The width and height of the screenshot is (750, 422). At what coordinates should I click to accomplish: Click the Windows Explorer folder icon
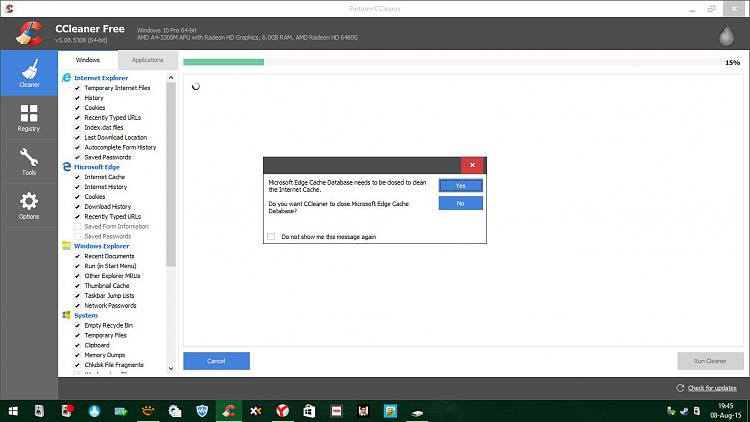[x=66, y=246]
